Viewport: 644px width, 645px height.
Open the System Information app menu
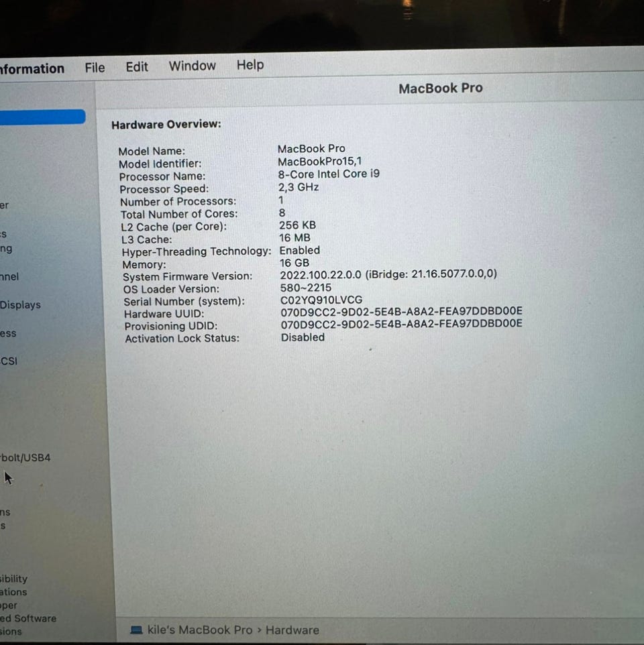tap(32, 68)
